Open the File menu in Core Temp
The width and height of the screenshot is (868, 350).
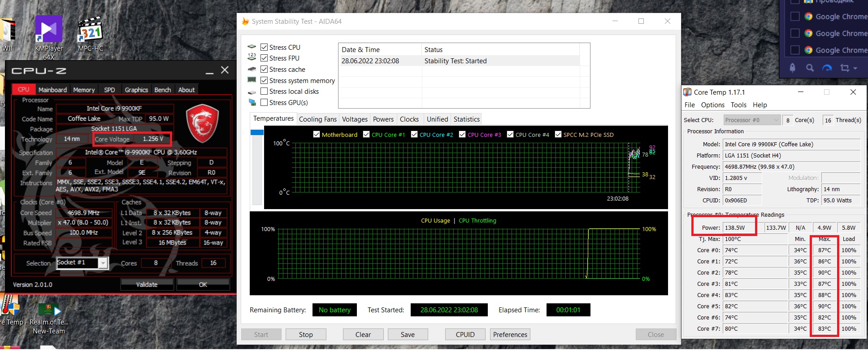690,105
